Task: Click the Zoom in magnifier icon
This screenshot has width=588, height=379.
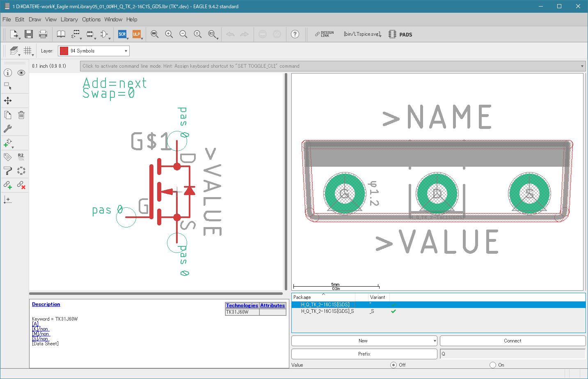Action: click(x=169, y=34)
